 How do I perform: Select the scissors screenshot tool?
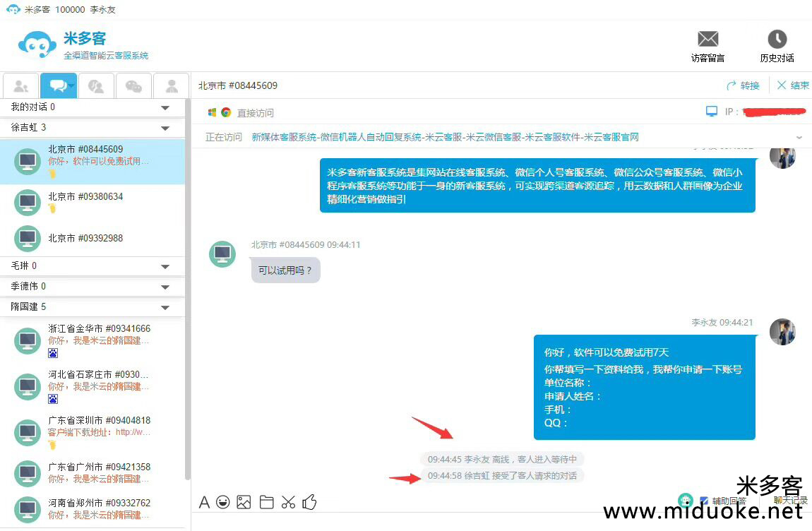click(288, 502)
